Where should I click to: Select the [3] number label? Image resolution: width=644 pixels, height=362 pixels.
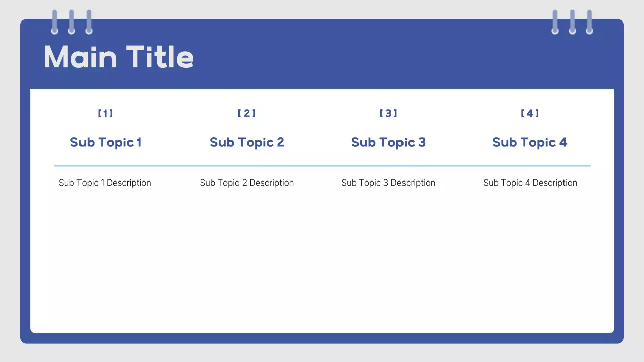(388, 113)
